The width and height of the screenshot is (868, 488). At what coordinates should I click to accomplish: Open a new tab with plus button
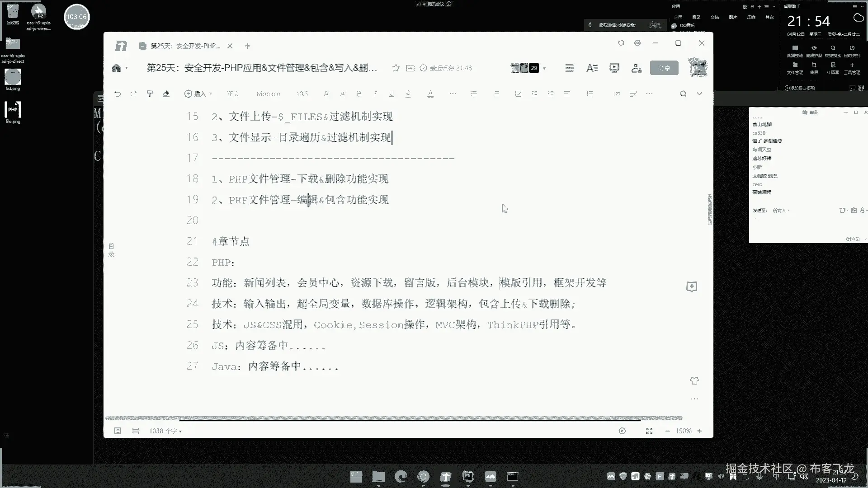pos(247,46)
